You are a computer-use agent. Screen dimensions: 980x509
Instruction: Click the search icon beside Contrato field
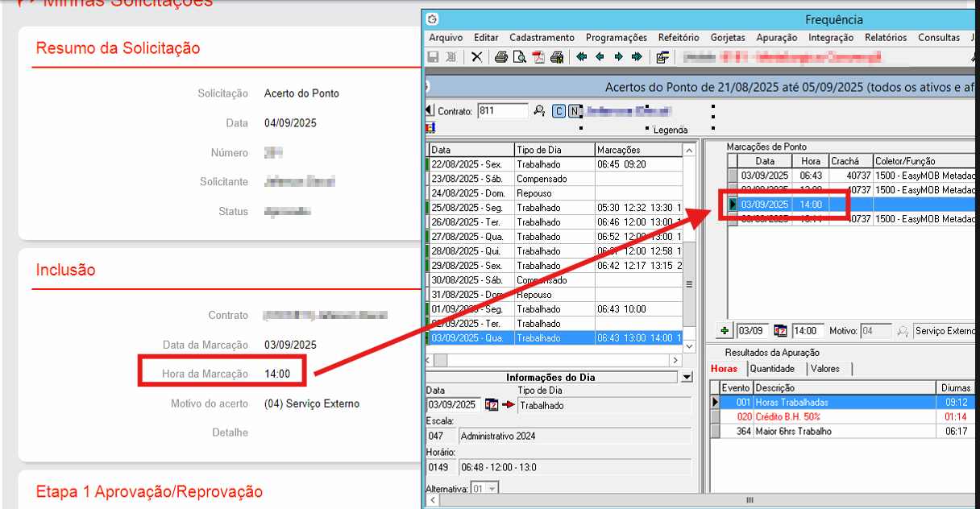coord(539,111)
